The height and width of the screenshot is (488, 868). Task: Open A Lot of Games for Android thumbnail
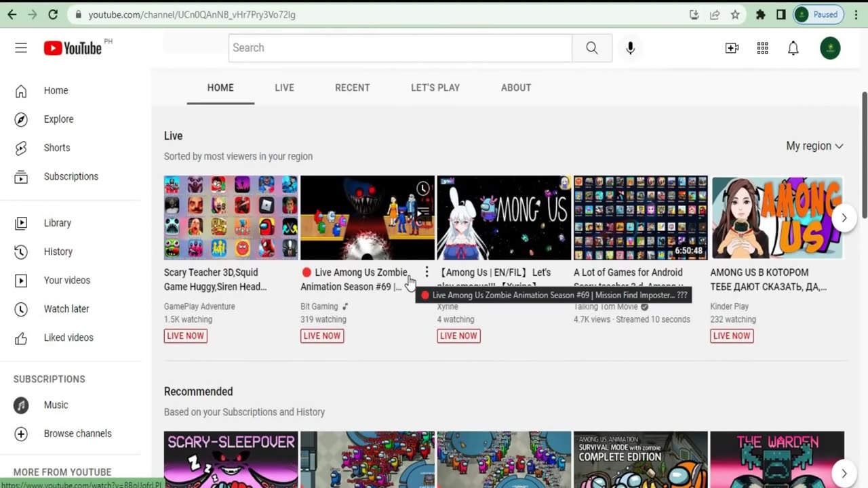click(x=641, y=218)
